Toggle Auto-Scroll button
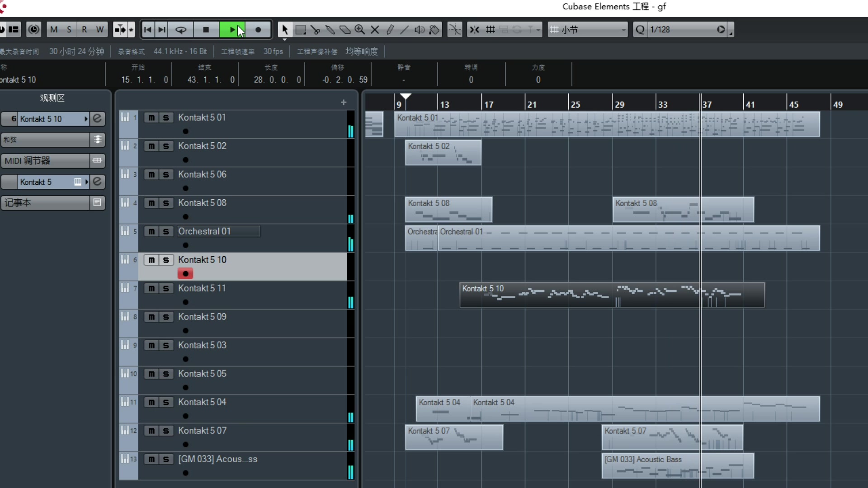868x488 pixels. 120,30
